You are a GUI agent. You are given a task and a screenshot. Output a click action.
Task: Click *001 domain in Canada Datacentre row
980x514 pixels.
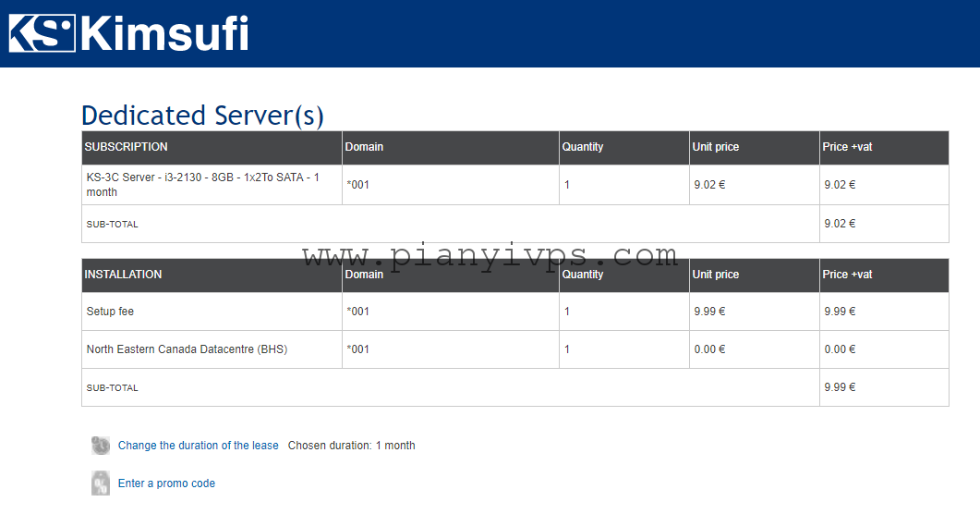click(358, 349)
